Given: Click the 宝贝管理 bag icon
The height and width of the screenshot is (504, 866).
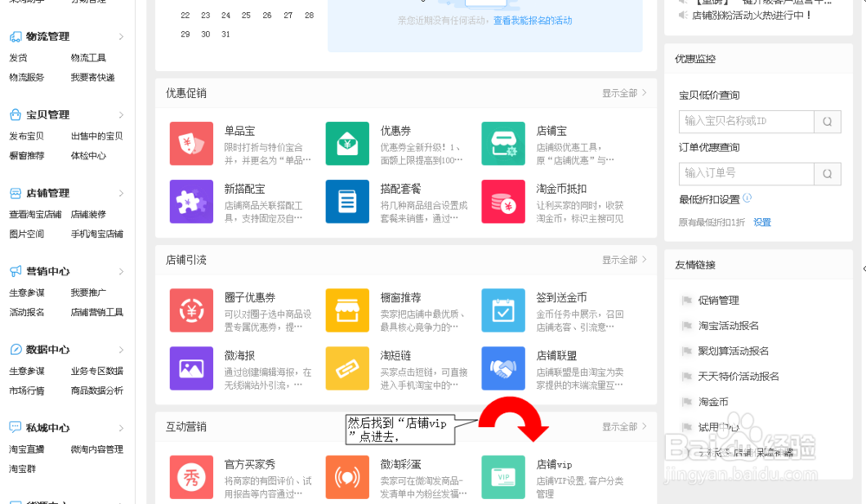Looking at the screenshot, I should click(x=16, y=115).
